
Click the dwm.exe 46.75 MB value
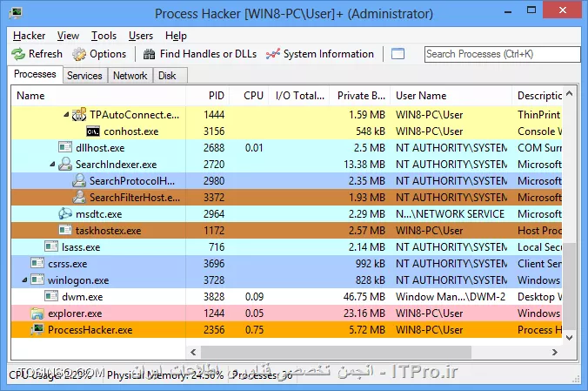tap(364, 297)
